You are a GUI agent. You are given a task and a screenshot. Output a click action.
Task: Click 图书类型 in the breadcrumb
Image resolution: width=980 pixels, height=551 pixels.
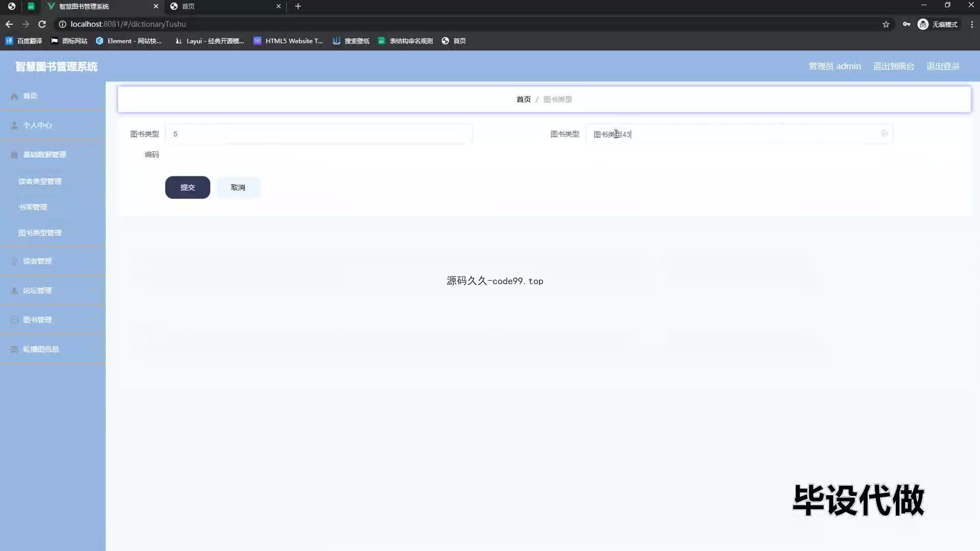point(557,99)
